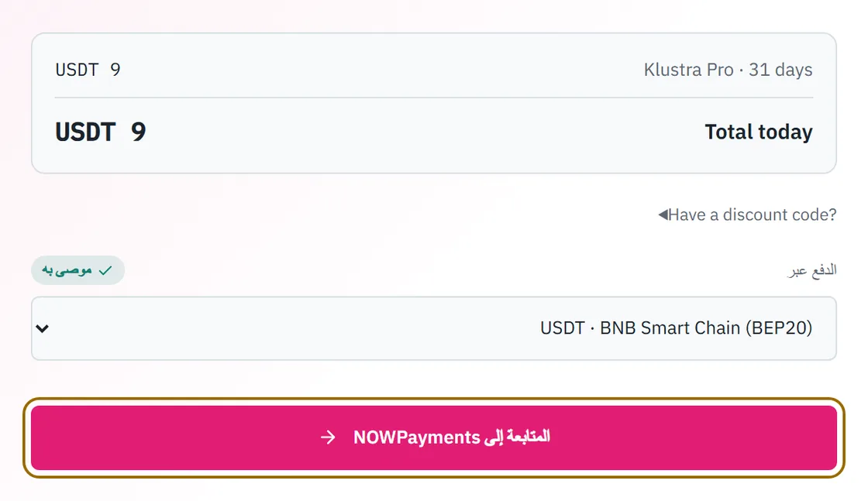
Task: Select the Klustra Pro 31 days line
Action: click(728, 70)
